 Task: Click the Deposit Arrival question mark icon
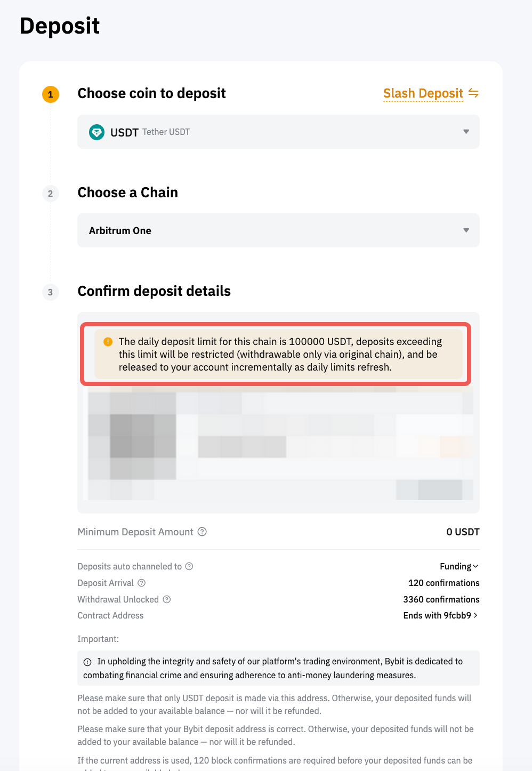(141, 583)
